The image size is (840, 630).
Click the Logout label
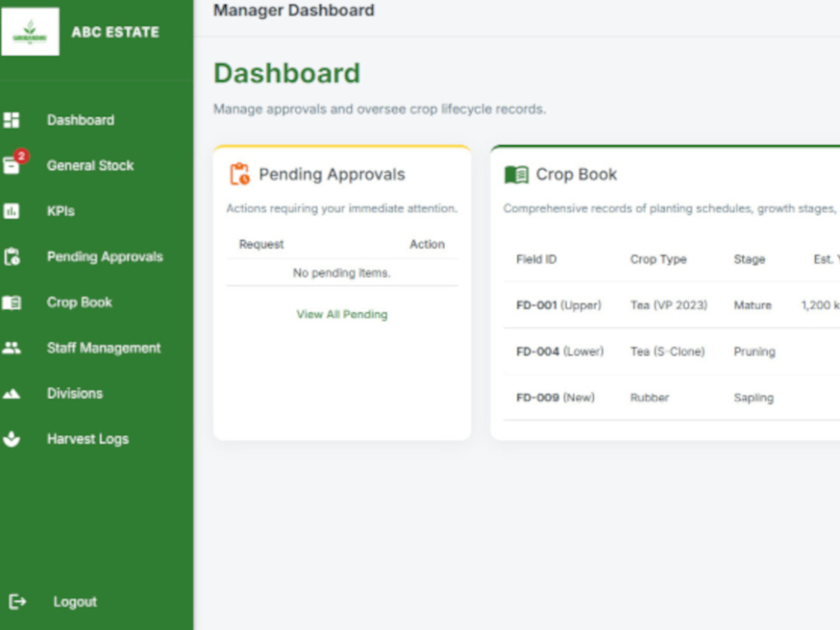[75, 602]
